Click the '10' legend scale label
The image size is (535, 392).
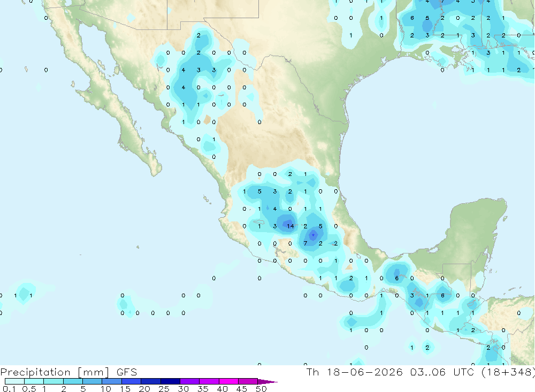tap(106, 389)
